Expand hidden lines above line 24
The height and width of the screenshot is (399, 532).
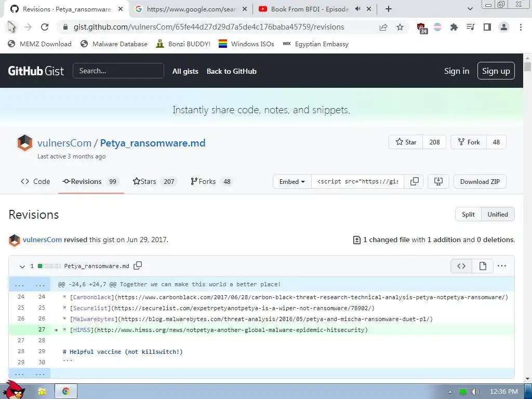point(30,284)
